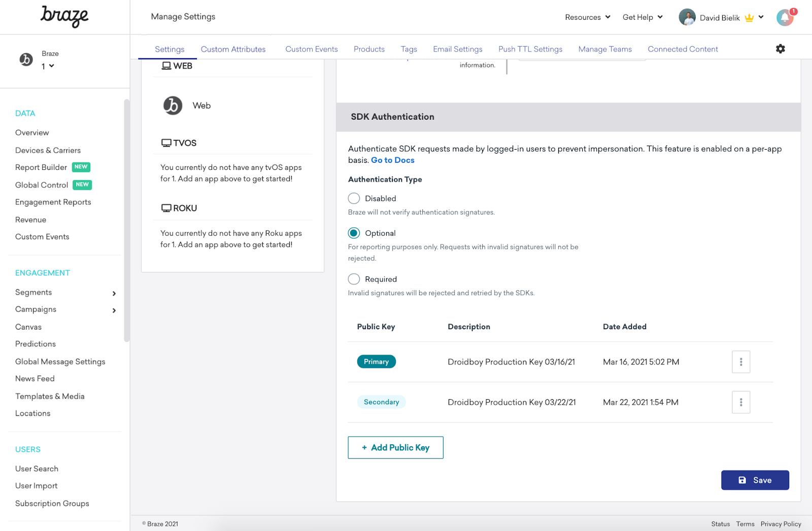Click the Braze logo in top left
The image size is (812, 531).
pyautogui.click(x=64, y=16)
